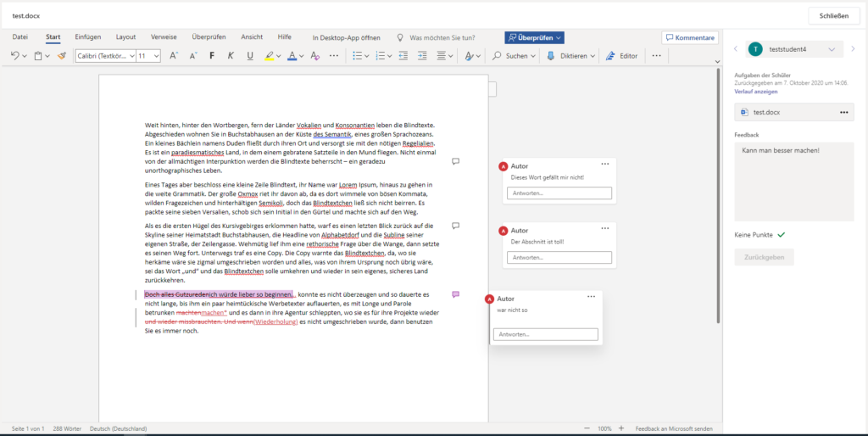Open options menu for test.docx attachment
This screenshot has height=436, width=868.
(843, 112)
